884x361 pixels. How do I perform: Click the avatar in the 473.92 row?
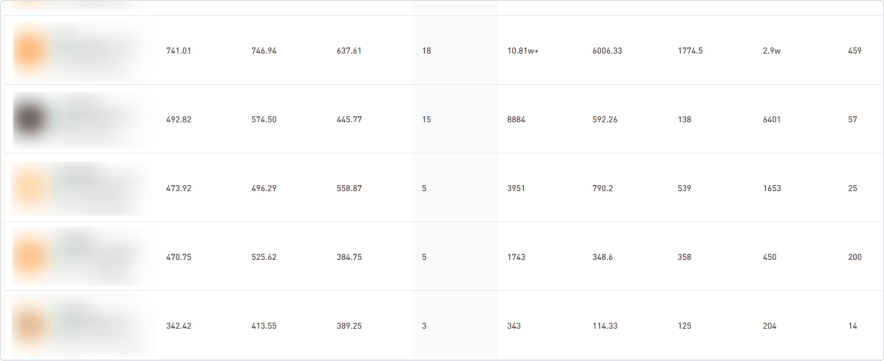(29, 188)
